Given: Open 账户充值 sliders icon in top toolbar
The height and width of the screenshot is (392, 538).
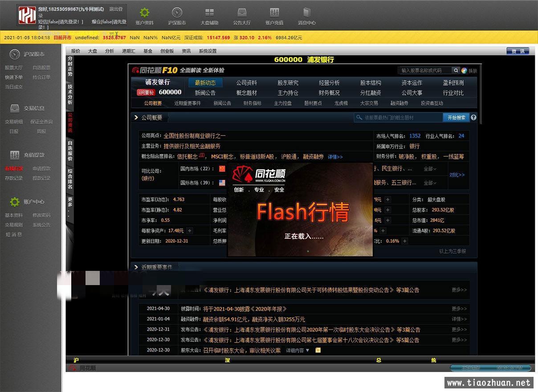Looking at the screenshot, I should click(274, 12).
